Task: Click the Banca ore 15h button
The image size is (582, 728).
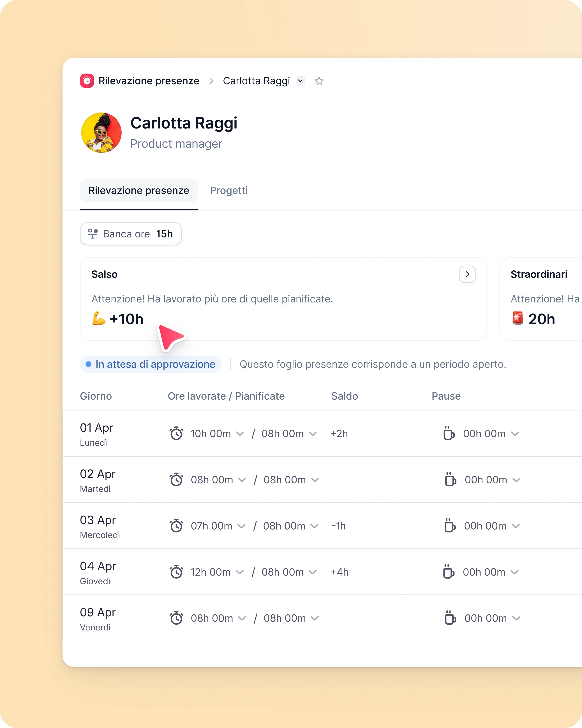Action: (131, 234)
